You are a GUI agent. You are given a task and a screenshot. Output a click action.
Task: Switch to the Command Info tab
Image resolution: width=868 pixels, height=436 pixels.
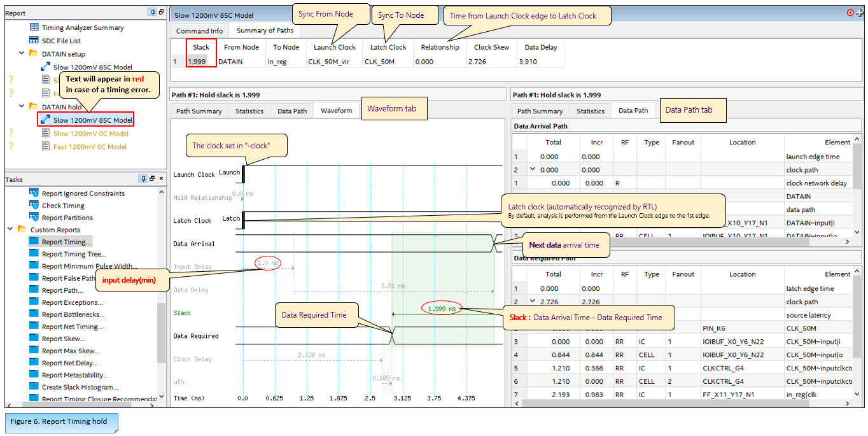199,31
